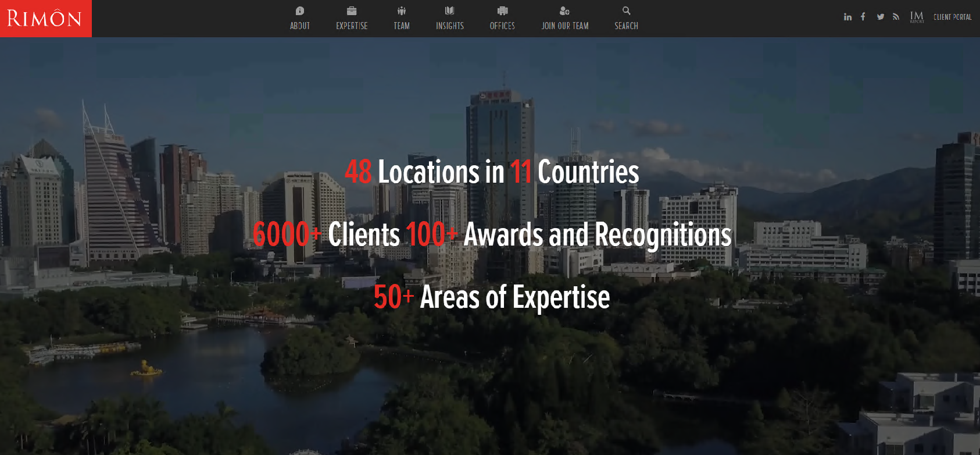This screenshot has height=455, width=980.
Task: Open the IM Report logo link
Action: pos(917,17)
